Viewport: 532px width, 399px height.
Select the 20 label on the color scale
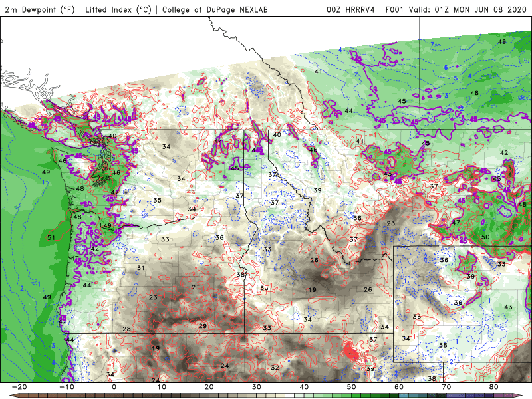click(209, 387)
